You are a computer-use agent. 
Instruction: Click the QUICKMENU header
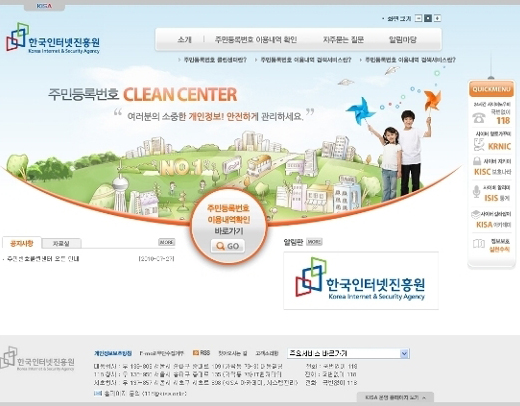491,89
